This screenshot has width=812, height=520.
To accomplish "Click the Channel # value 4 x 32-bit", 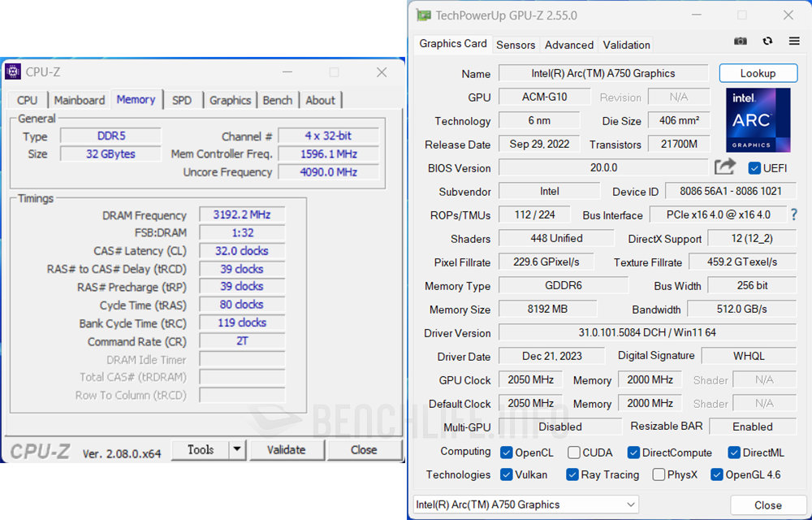I will [x=328, y=136].
